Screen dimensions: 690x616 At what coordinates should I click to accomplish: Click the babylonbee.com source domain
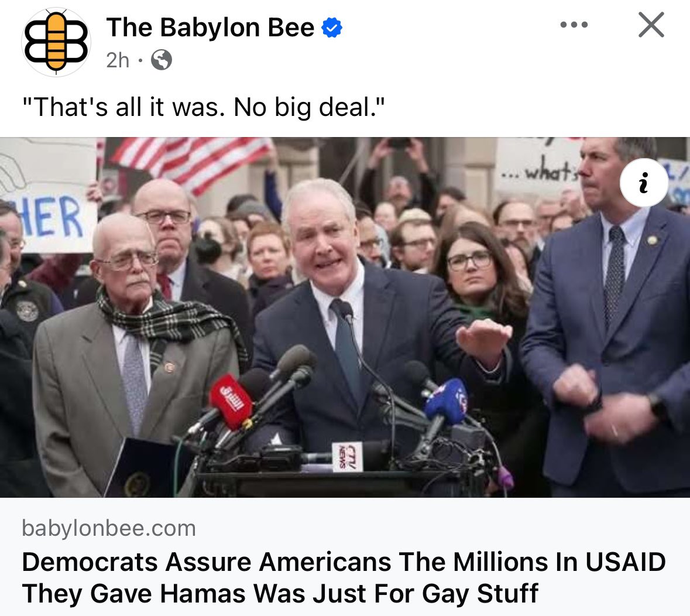pyautogui.click(x=109, y=528)
